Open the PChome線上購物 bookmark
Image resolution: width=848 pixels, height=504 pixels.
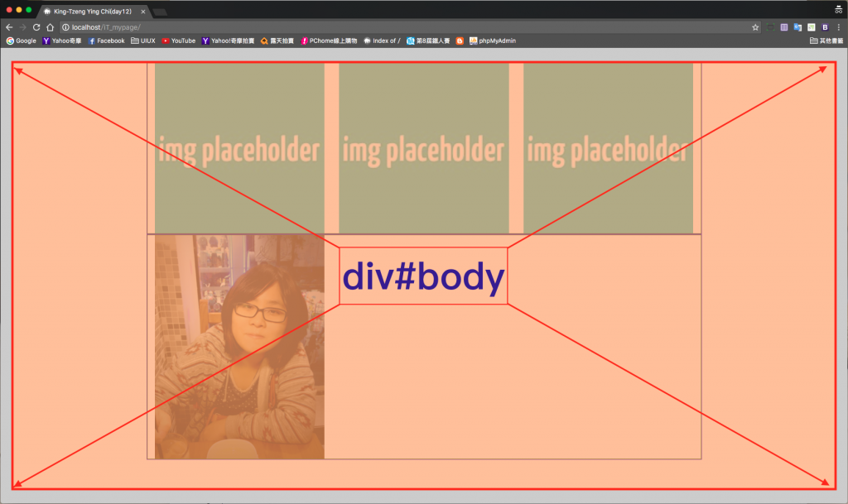(x=328, y=41)
